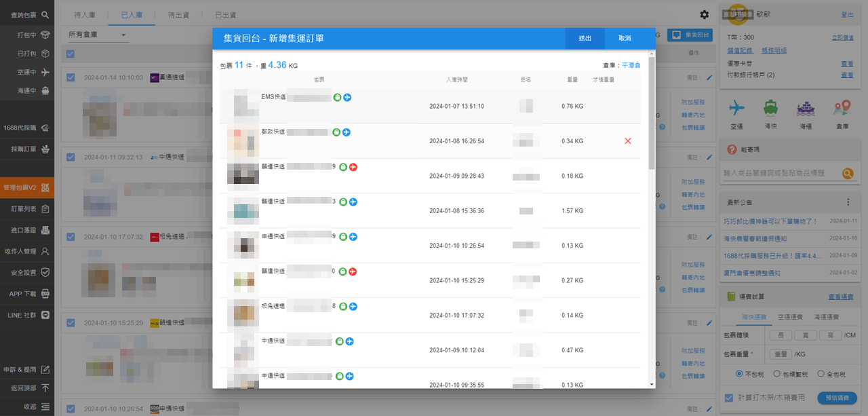Open the EMS快遞 package thumbnail in the dialog

point(243,105)
